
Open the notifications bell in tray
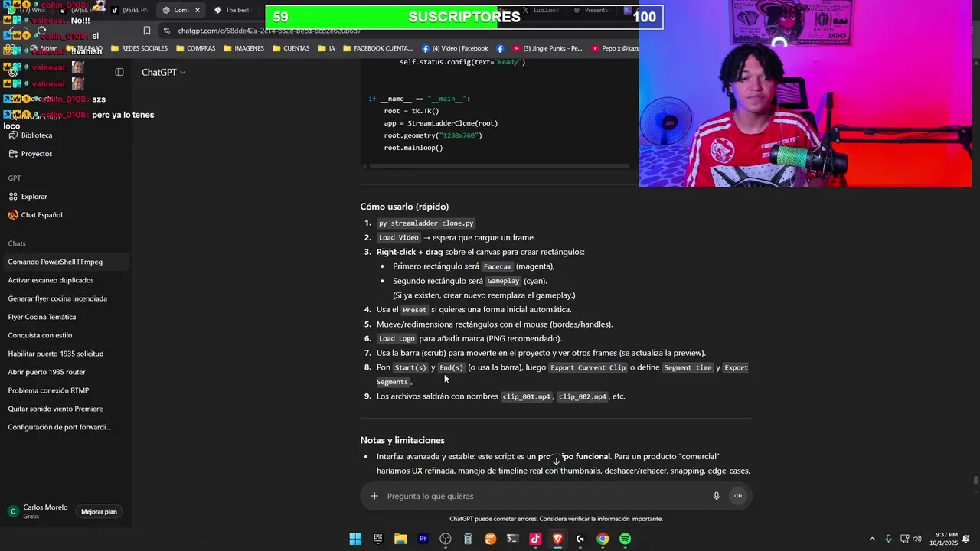coord(966,539)
